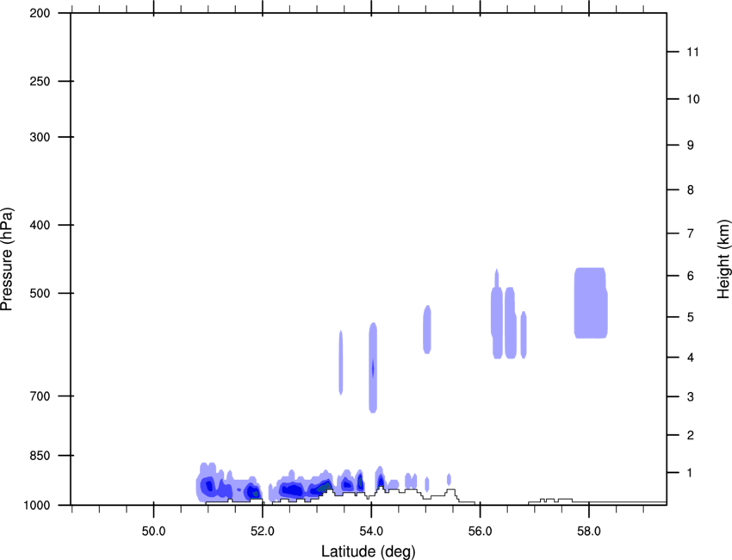Click the large light-blue contour block near latitude 58
732x560 pixels.
591,302
